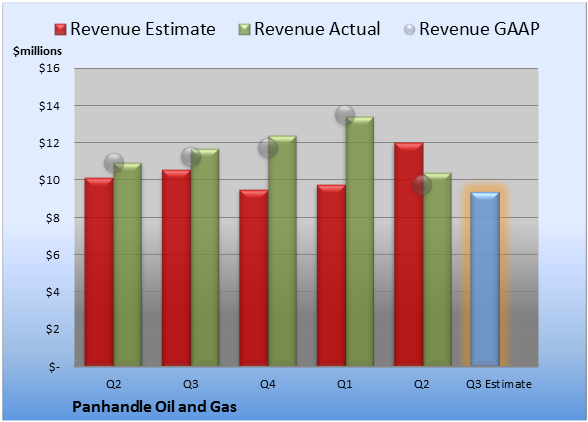Screen dimensions: 588x422
Task: Select the green actual bar for Q3
Action: (x=205, y=257)
